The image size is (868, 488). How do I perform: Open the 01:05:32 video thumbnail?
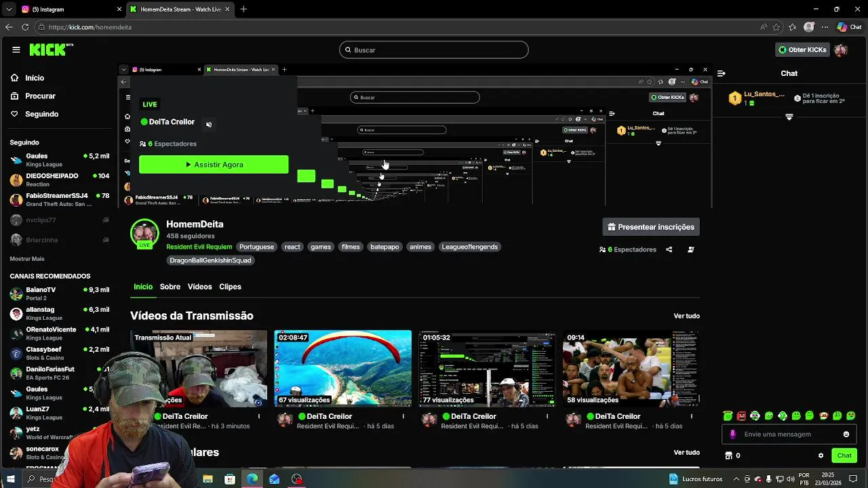tap(487, 369)
